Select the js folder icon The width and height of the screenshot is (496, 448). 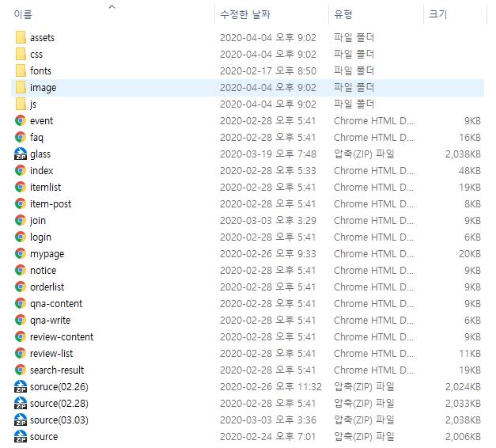pyautogui.click(x=21, y=104)
